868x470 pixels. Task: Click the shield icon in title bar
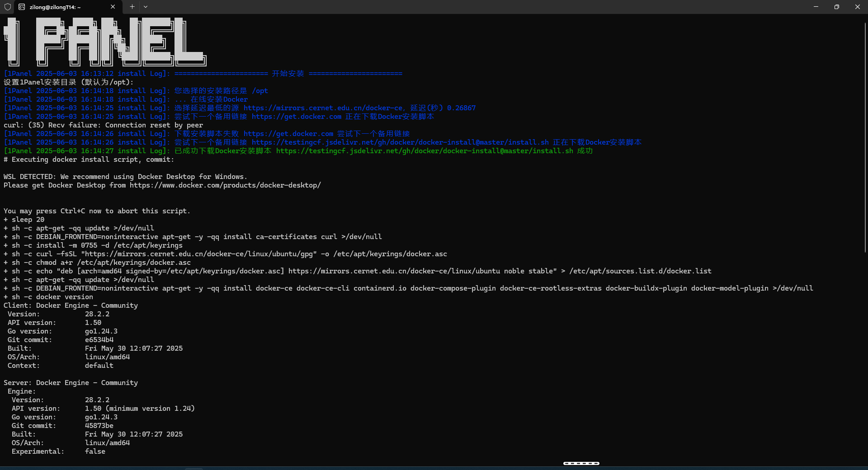point(7,7)
